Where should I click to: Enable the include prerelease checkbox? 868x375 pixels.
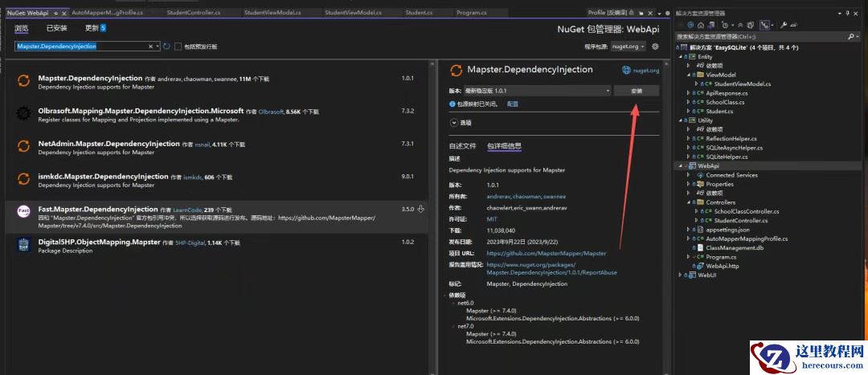178,47
